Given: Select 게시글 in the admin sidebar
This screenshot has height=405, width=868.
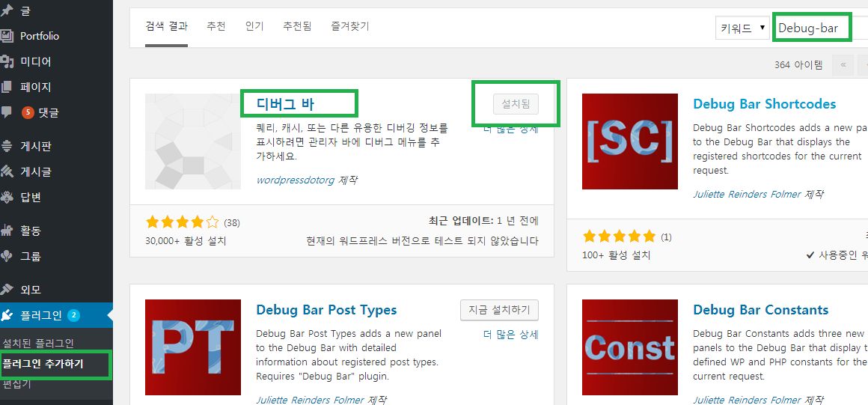Looking at the screenshot, I should pyautogui.click(x=35, y=171).
